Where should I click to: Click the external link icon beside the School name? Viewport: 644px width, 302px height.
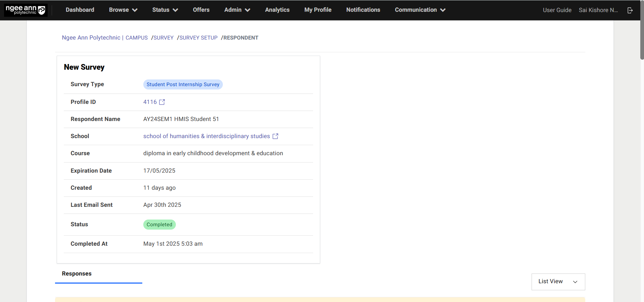coord(275,136)
